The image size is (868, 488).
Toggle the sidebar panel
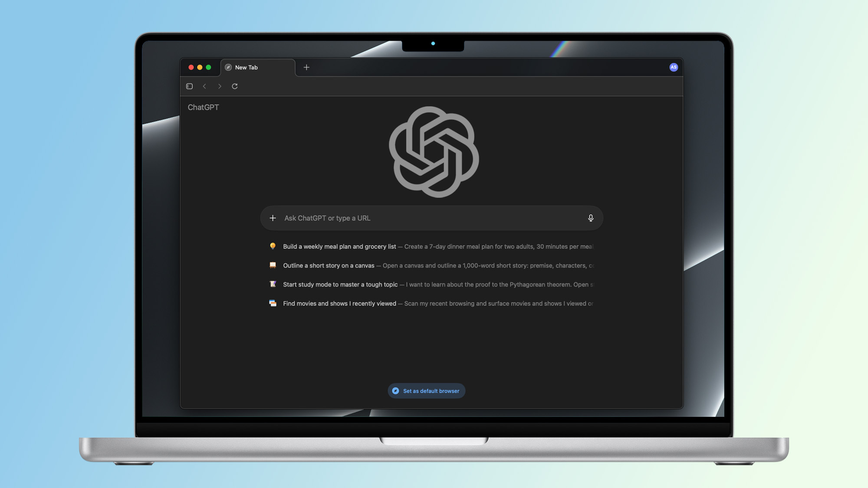(x=189, y=86)
